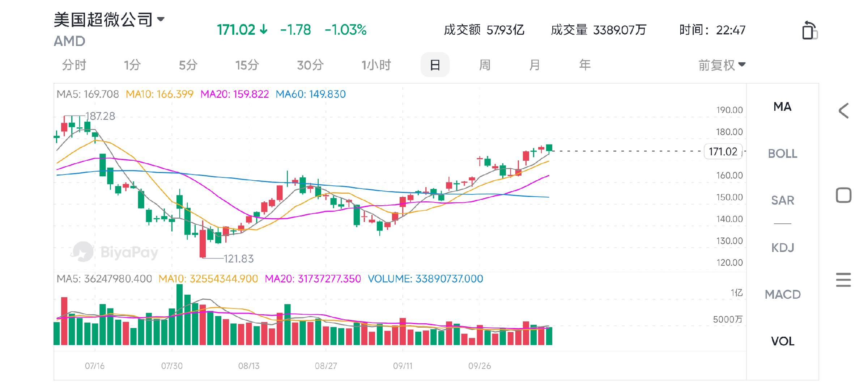Select the MACD sub-indicator
Screen dimensions: 868x391
[x=782, y=294]
